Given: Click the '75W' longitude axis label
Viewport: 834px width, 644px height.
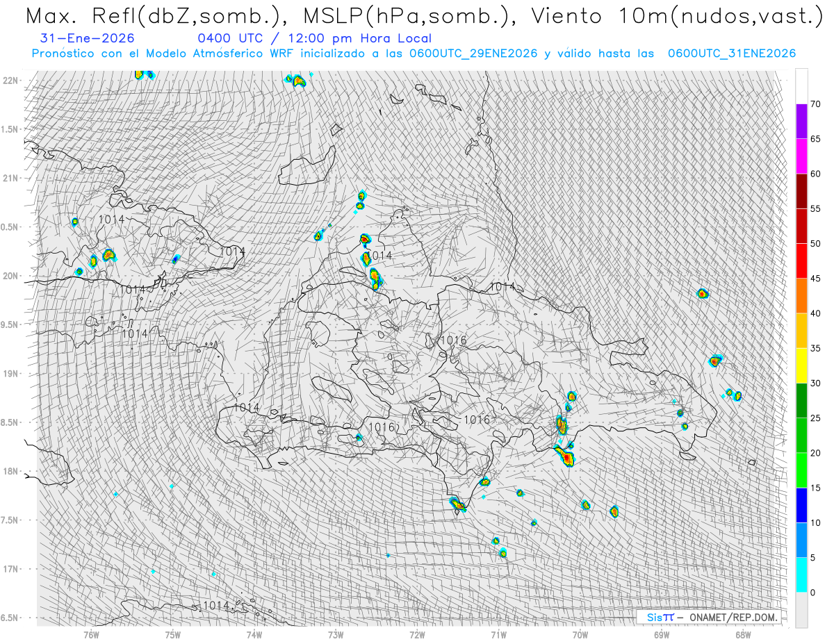Looking at the screenshot, I should tap(173, 634).
